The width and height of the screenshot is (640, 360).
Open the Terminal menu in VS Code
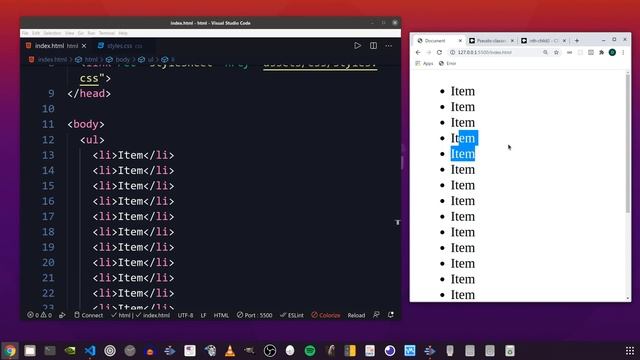tap(107, 33)
